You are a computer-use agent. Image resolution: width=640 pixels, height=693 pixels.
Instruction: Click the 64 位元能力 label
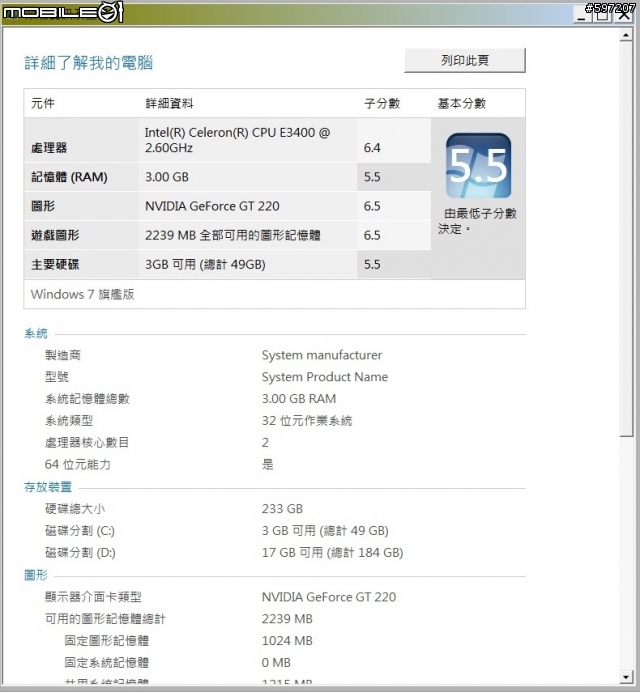pos(78,465)
